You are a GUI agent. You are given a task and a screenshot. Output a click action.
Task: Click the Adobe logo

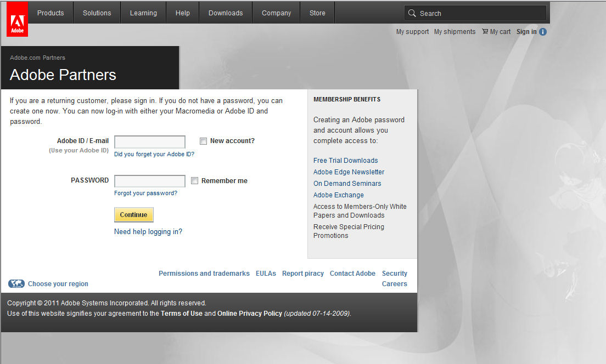point(17,19)
